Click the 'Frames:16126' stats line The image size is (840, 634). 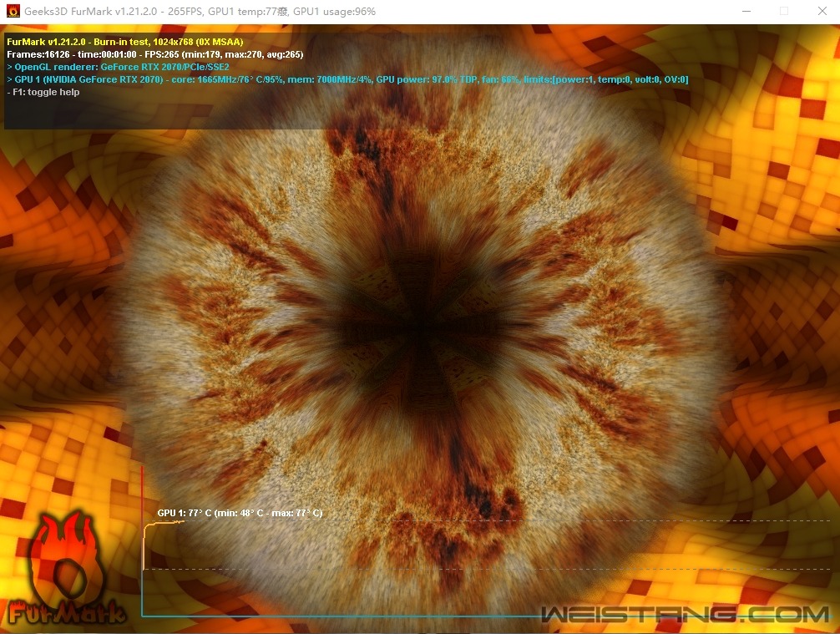click(x=154, y=54)
